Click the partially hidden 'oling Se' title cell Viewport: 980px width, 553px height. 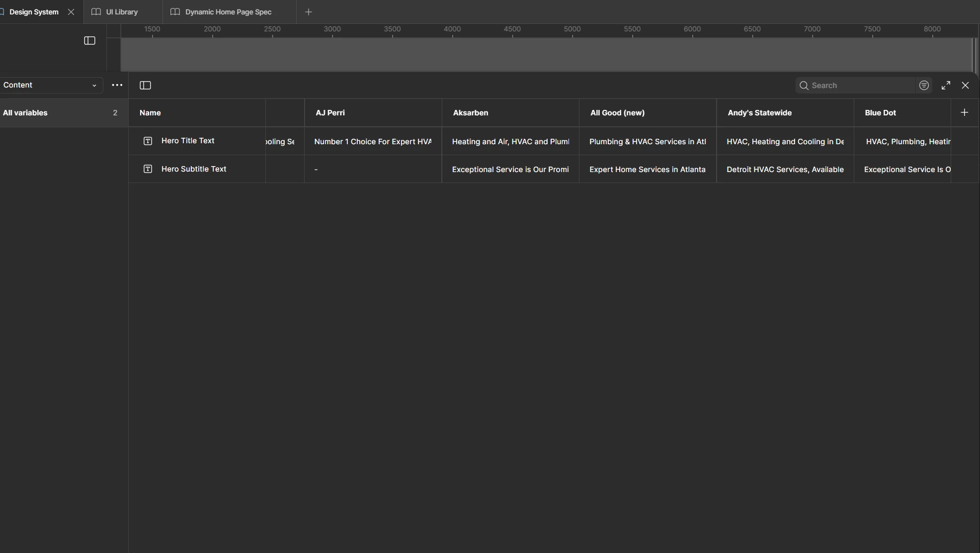click(285, 141)
